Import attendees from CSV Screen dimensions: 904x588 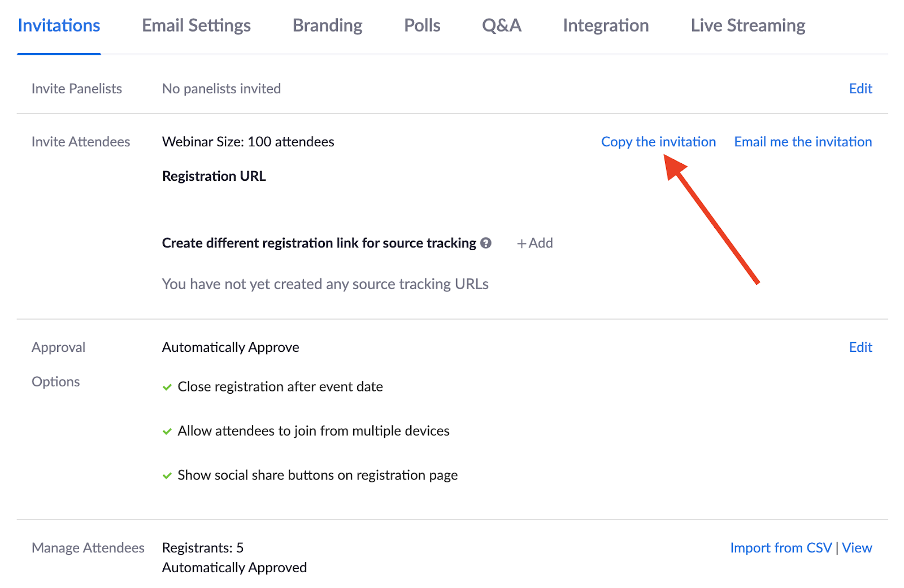(x=781, y=548)
